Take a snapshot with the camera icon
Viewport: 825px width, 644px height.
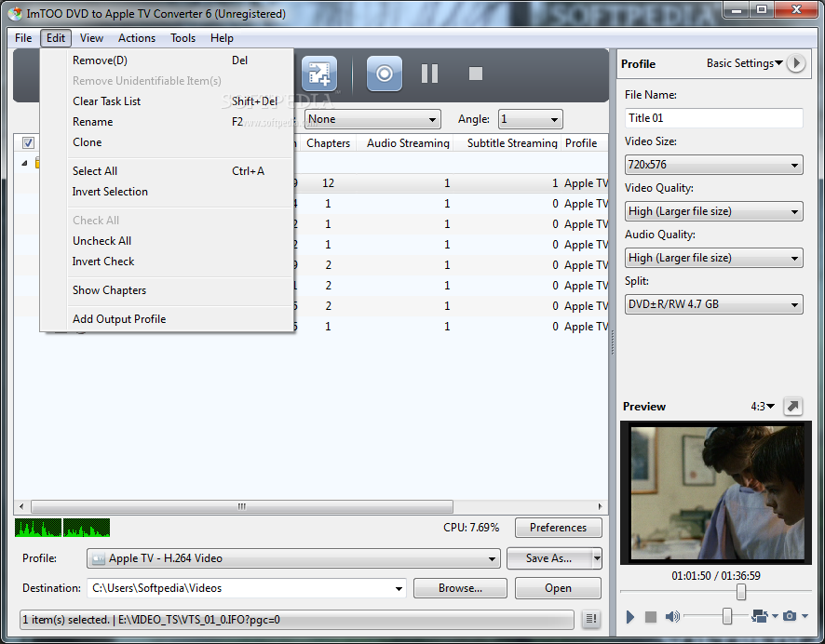point(790,615)
